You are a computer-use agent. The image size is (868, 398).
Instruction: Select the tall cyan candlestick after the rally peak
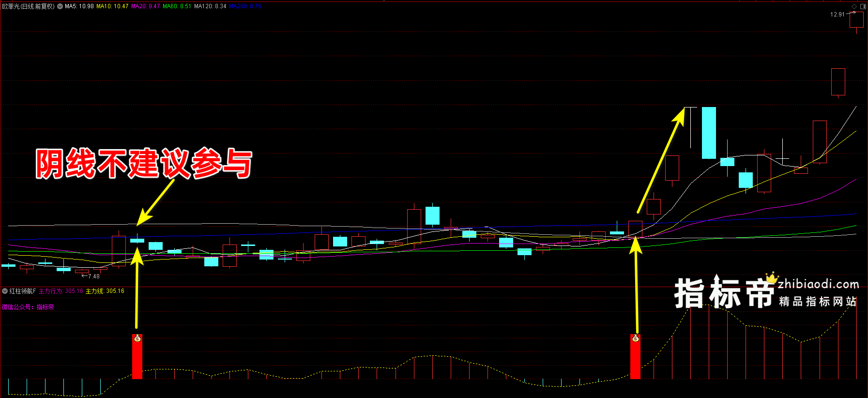[709, 133]
